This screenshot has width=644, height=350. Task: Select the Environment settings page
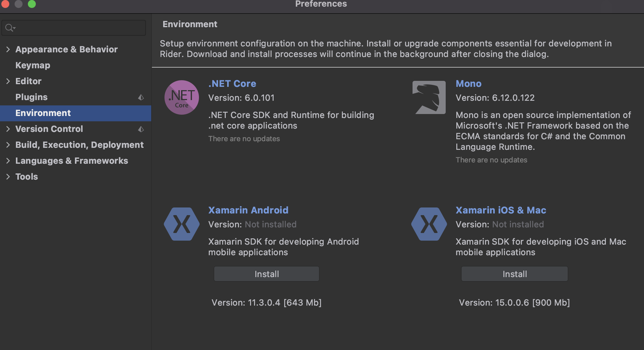coord(76,113)
